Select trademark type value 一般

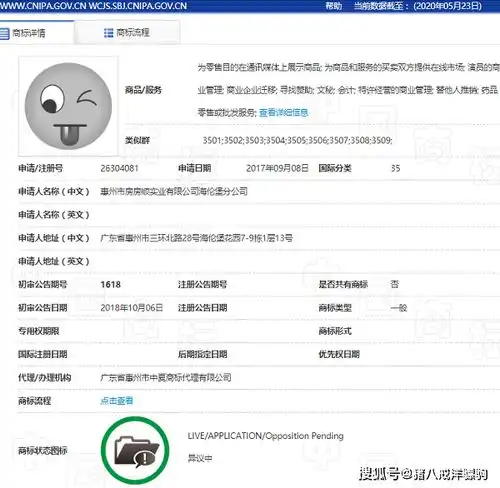pos(399,308)
